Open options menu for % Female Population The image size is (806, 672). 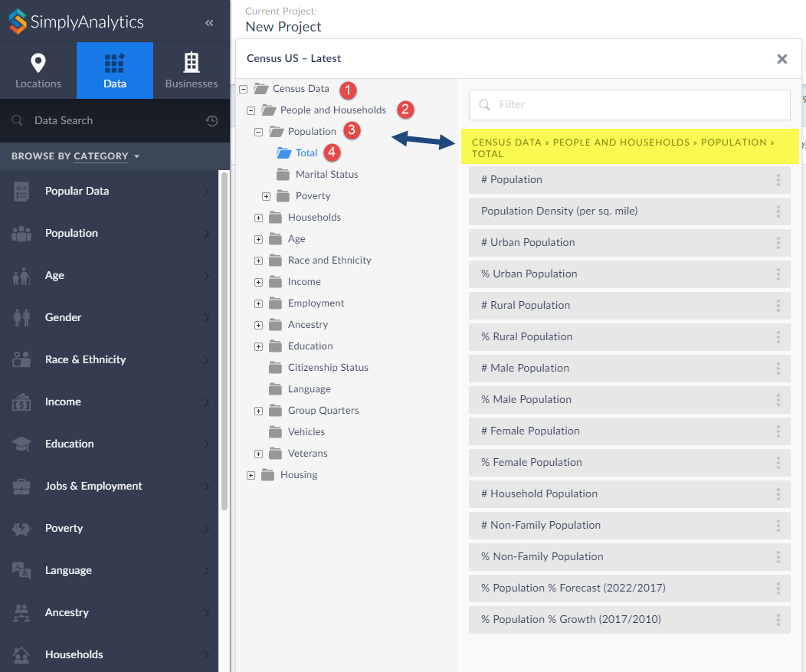[x=778, y=462]
